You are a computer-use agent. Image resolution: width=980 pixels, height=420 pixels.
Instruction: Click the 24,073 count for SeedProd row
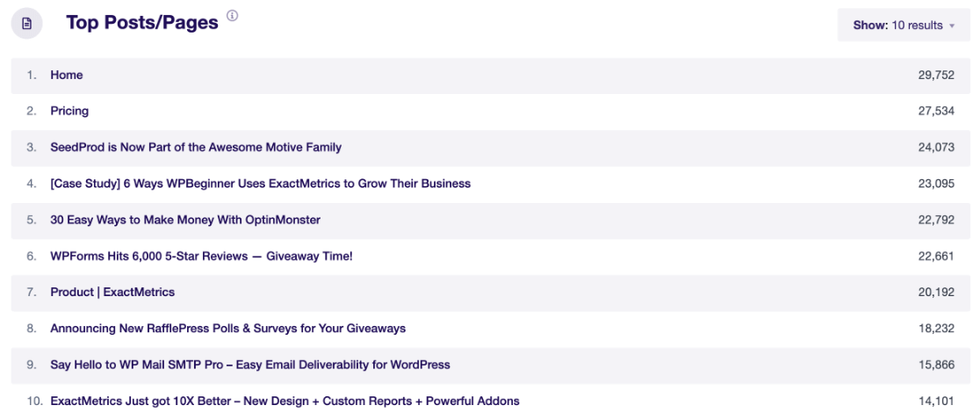[x=936, y=148]
